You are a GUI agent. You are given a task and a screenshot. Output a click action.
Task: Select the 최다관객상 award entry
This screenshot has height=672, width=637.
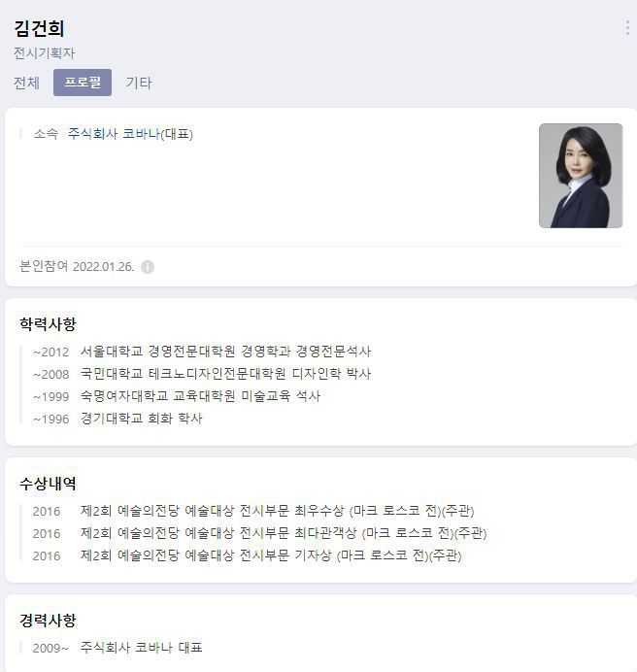click(x=260, y=533)
